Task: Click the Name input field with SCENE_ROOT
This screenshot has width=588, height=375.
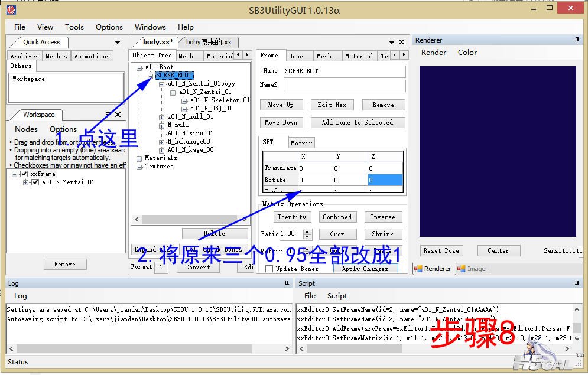Action: 345,71
